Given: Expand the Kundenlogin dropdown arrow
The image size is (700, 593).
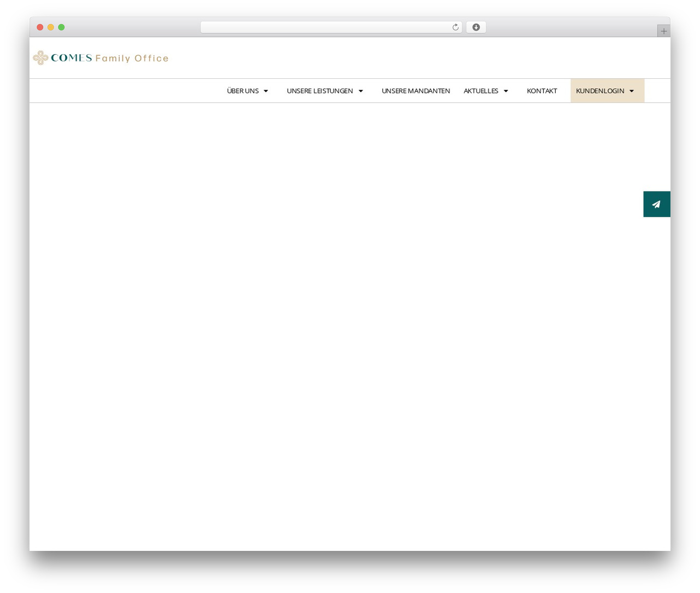Looking at the screenshot, I should click(632, 91).
